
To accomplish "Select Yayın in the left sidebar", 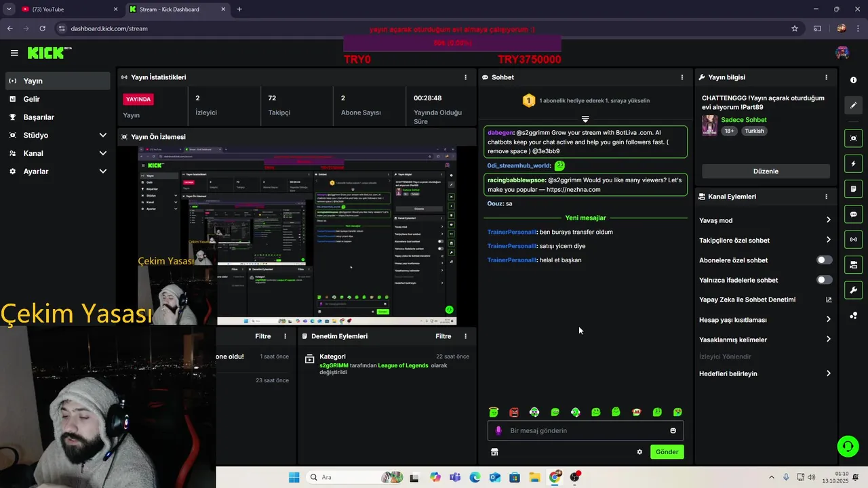I will [57, 81].
